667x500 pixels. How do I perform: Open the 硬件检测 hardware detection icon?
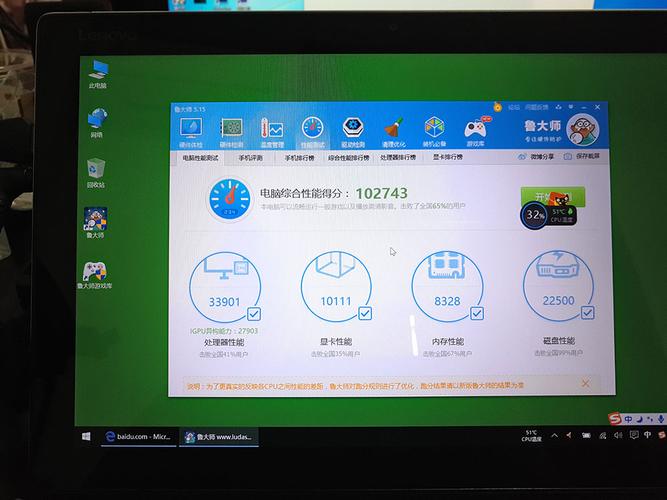click(231, 132)
